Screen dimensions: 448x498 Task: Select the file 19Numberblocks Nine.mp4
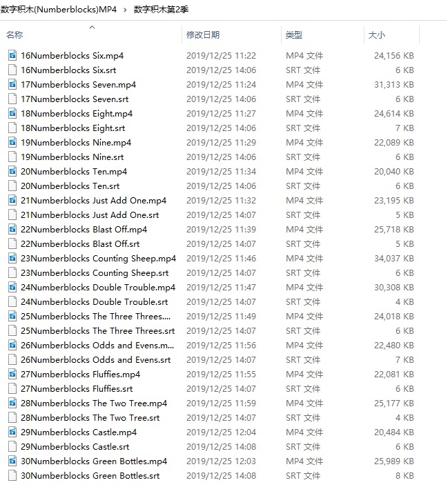point(75,142)
